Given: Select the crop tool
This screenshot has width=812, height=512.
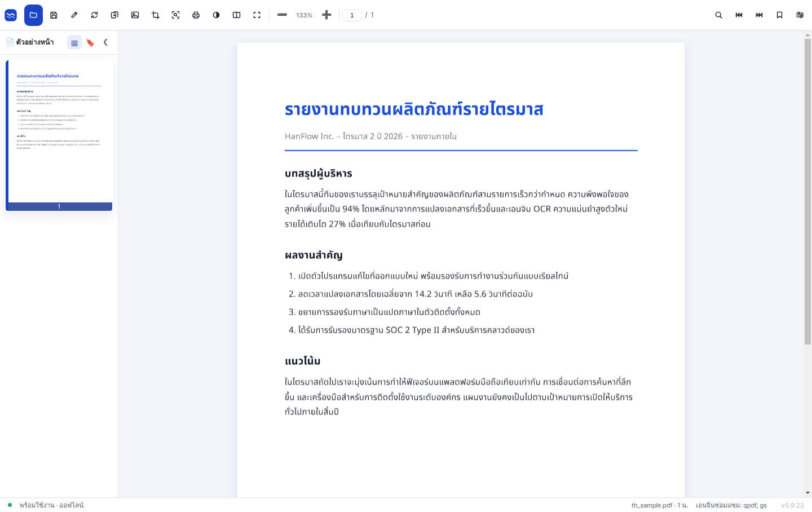Looking at the screenshot, I should point(155,15).
